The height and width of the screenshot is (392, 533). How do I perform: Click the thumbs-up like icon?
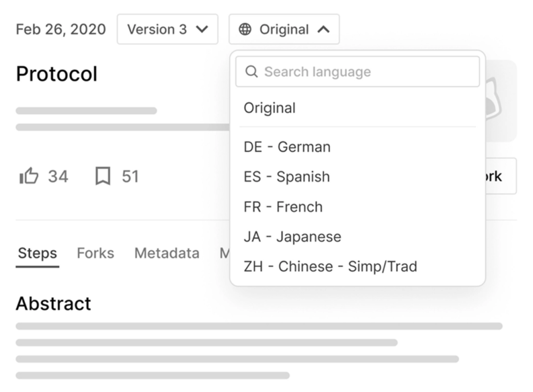click(x=29, y=176)
